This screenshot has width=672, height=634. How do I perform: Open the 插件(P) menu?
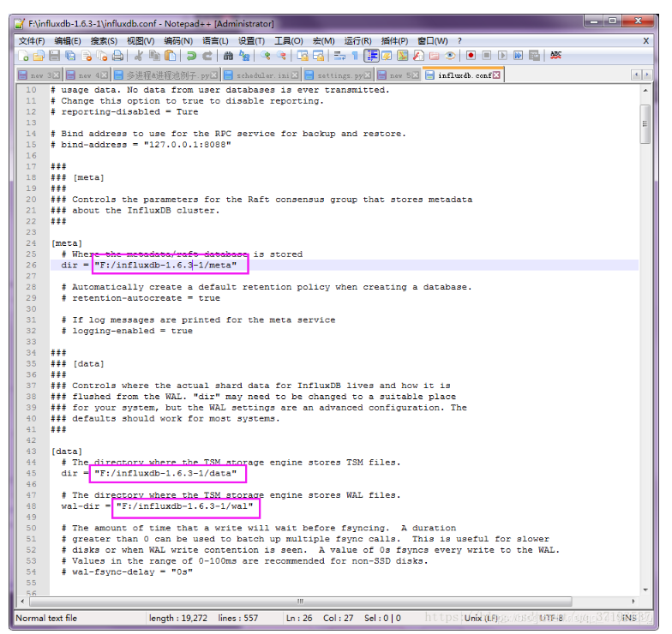394,41
